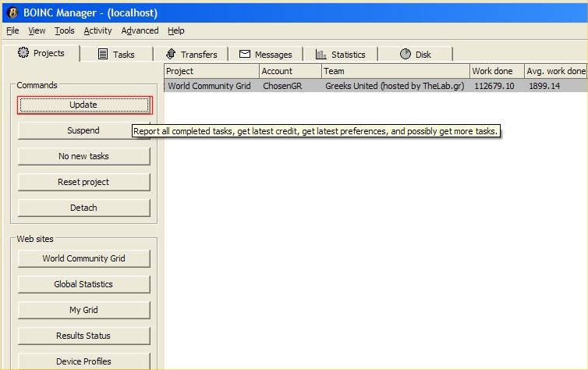Viewport: 588px width, 370px height.
Task: Sort by the Project column header
Action: (x=211, y=71)
